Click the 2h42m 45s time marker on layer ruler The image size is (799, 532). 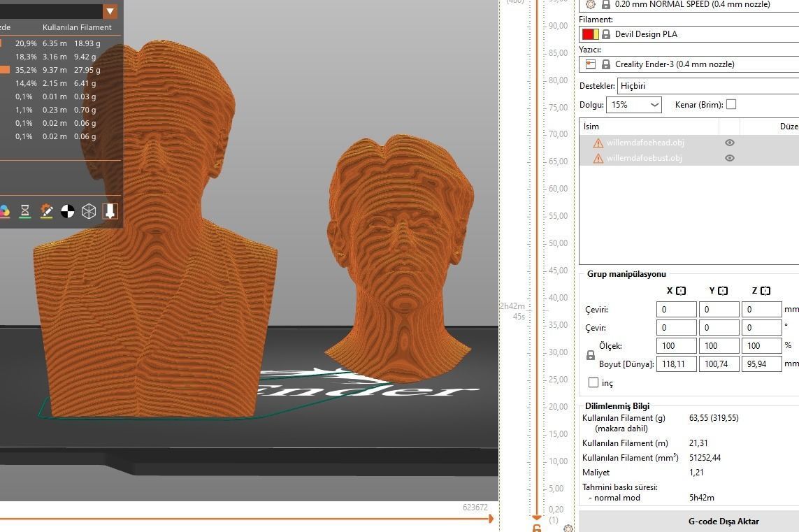(x=512, y=311)
